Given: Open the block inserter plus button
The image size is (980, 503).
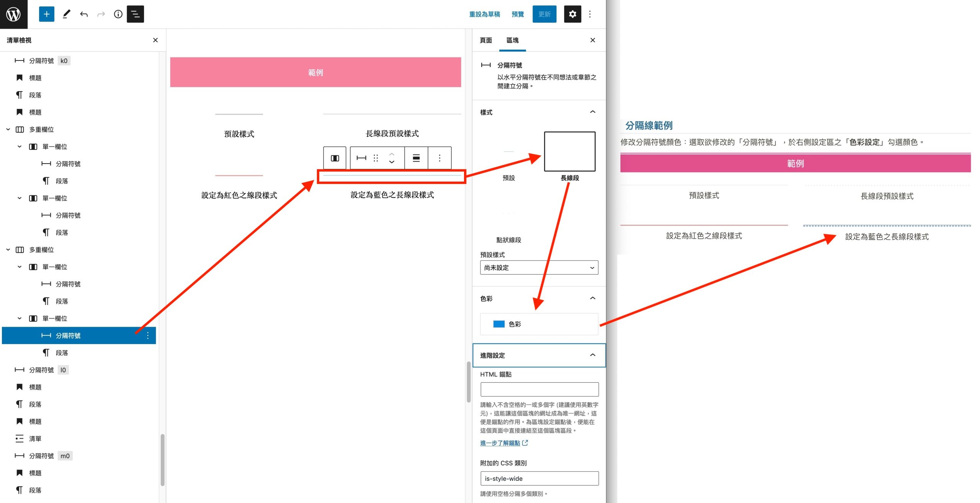Looking at the screenshot, I should tap(46, 14).
